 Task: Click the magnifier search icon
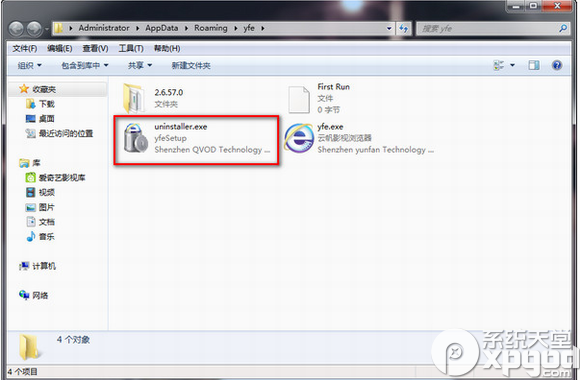[563, 28]
